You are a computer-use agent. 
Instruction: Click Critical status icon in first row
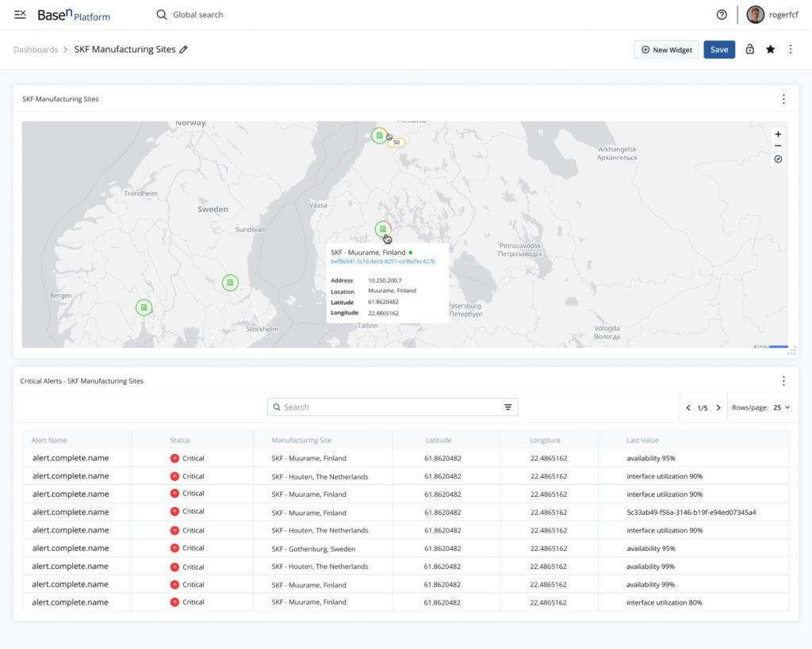pyautogui.click(x=174, y=458)
